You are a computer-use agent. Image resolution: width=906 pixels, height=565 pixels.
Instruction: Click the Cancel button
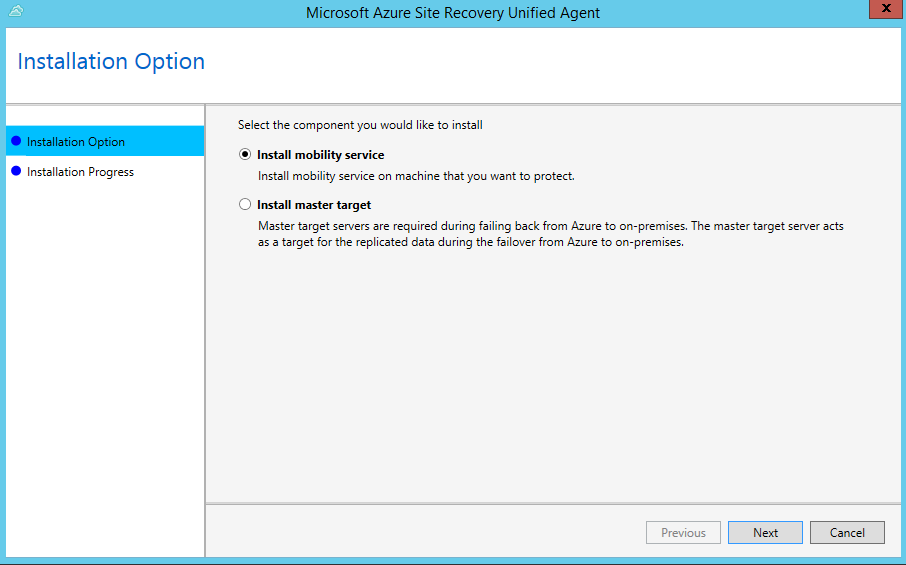tap(847, 533)
